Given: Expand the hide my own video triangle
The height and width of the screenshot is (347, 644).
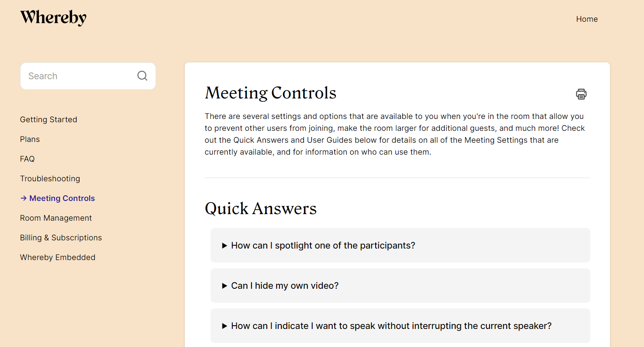Looking at the screenshot, I should pos(224,286).
